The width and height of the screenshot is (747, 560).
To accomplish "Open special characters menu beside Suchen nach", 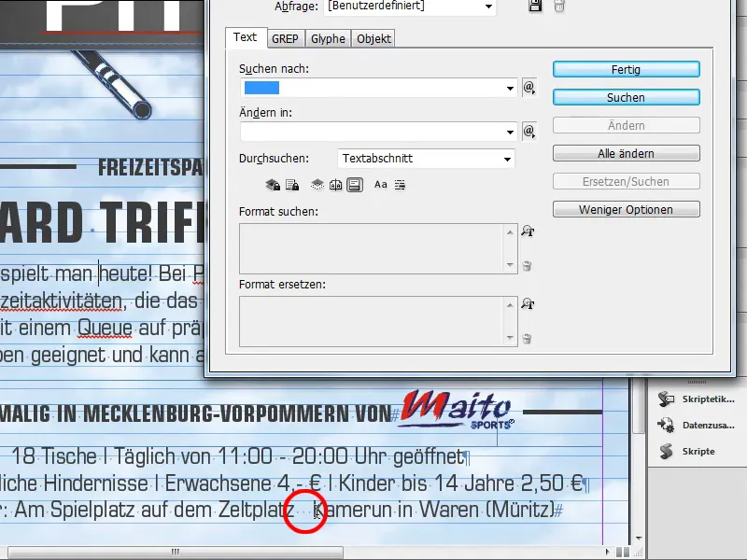I will coord(529,87).
